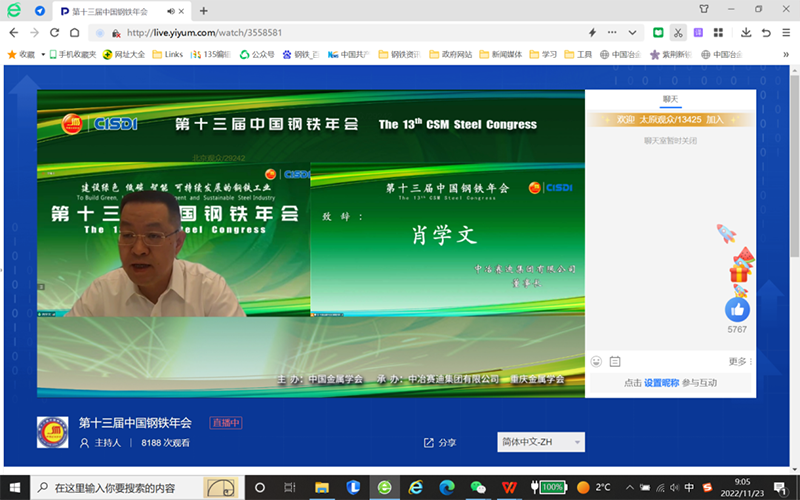Click the thumbs-up like button
This screenshot has width=800, height=500.
click(x=737, y=308)
